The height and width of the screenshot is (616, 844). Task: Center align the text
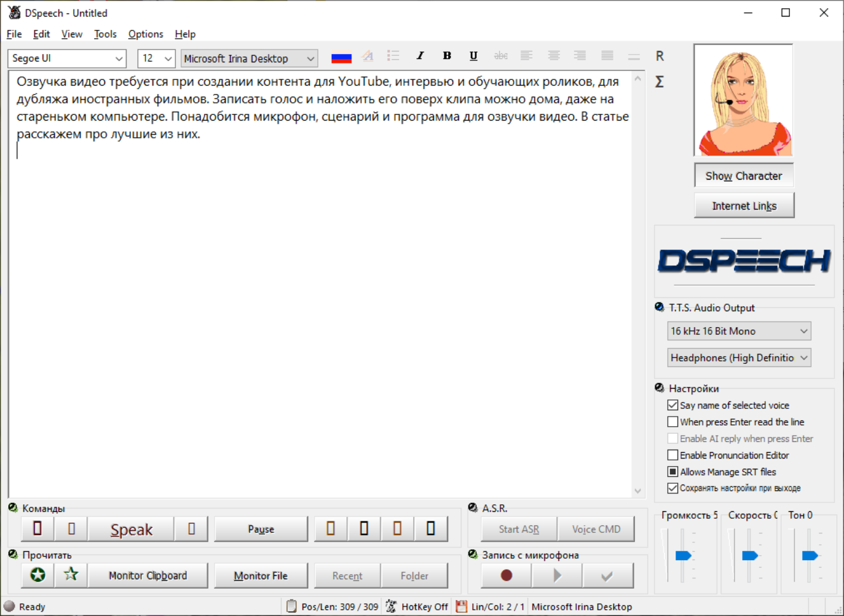[554, 56]
